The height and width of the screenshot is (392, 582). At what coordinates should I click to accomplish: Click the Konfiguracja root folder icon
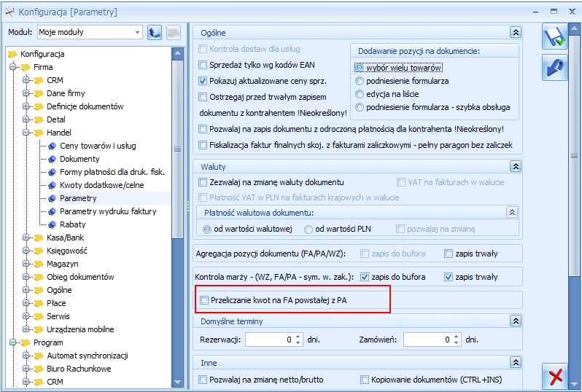[12, 54]
